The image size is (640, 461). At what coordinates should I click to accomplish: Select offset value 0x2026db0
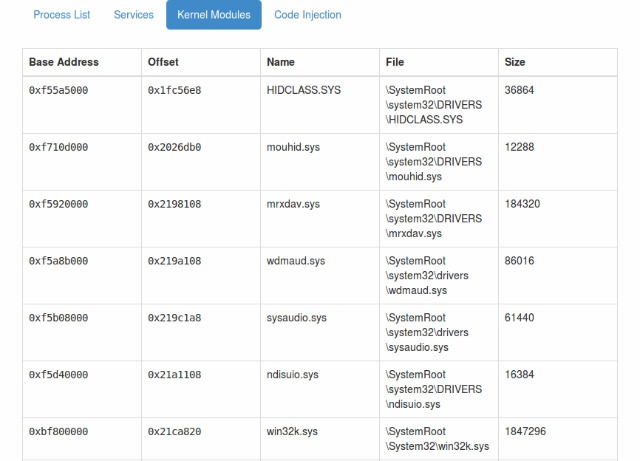point(174,147)
